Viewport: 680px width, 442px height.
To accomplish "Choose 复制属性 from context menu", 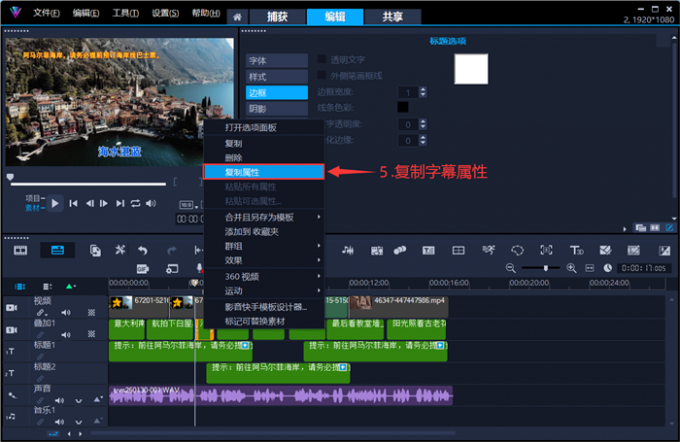I will pos(264,172).
